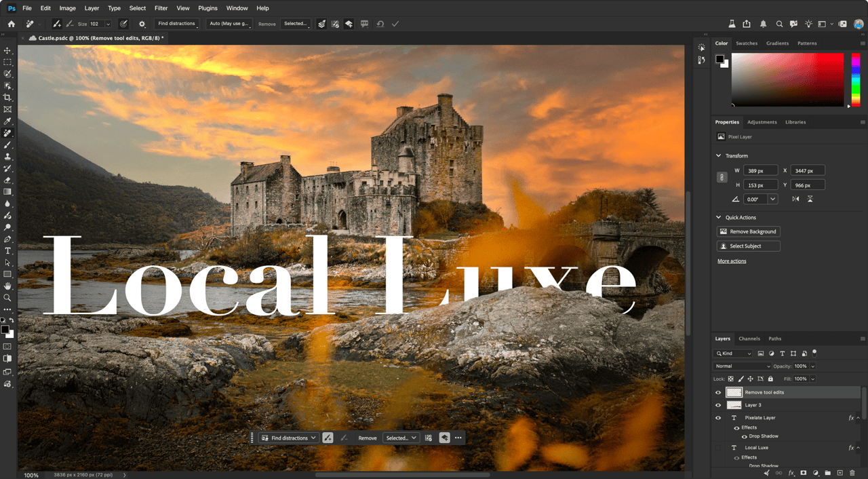Image resolution: width=868 pixels, height=479 pixels.
Task: Hide the Remove tool edits layer
Action: point(718,392)
